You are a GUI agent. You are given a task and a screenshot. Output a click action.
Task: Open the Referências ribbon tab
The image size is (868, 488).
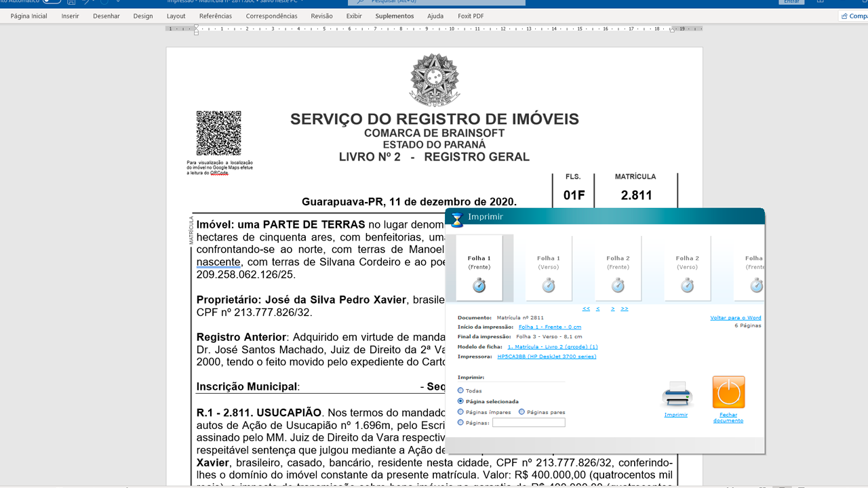click(216, 16)
